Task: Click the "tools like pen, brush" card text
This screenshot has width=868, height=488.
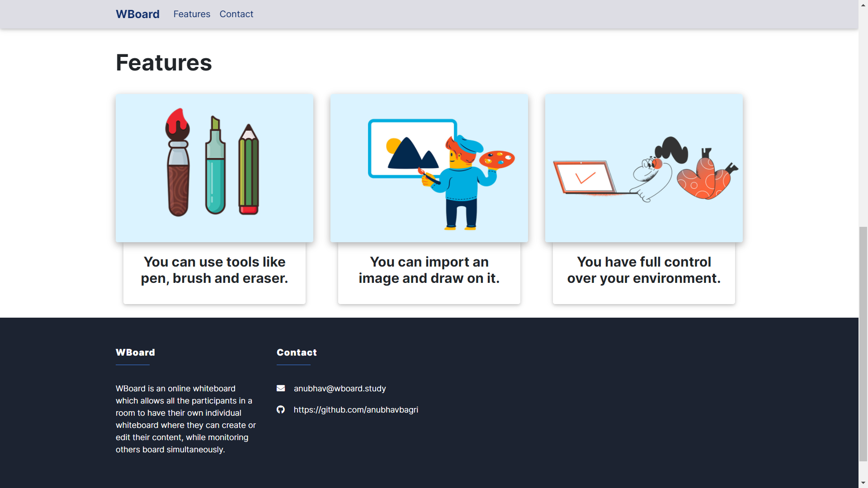Action: [x=214, y=270]
